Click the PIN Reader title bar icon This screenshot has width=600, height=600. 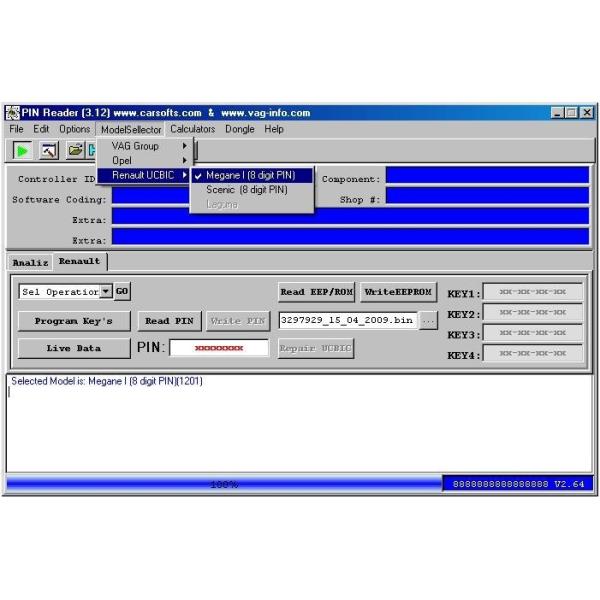pyautogui.click(x=13, y=113)
